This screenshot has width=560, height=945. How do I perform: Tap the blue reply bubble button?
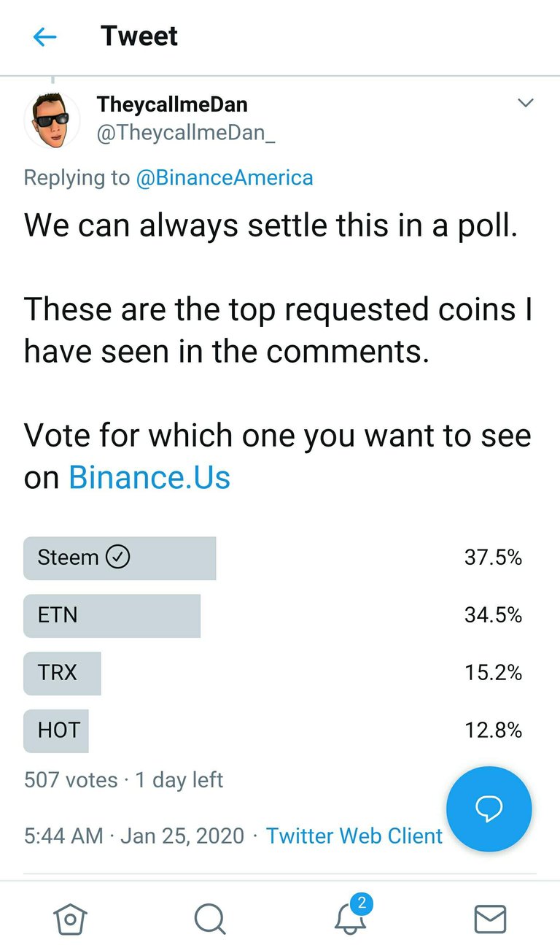coord(489,809)
